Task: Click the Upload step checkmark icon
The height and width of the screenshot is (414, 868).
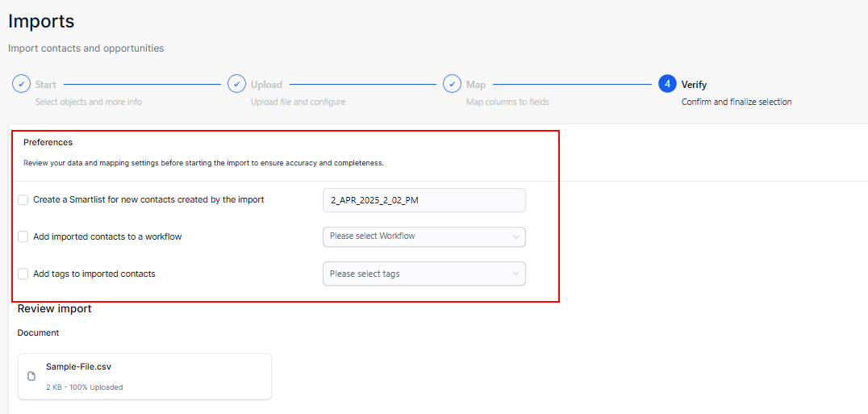Action: pos(236,85)
